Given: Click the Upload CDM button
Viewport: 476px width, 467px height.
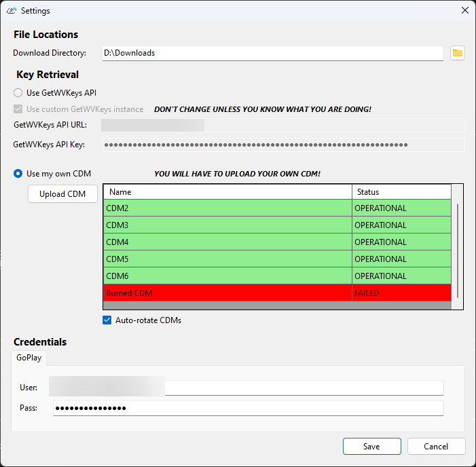Looking at the screenshot, I should (62, 194).
